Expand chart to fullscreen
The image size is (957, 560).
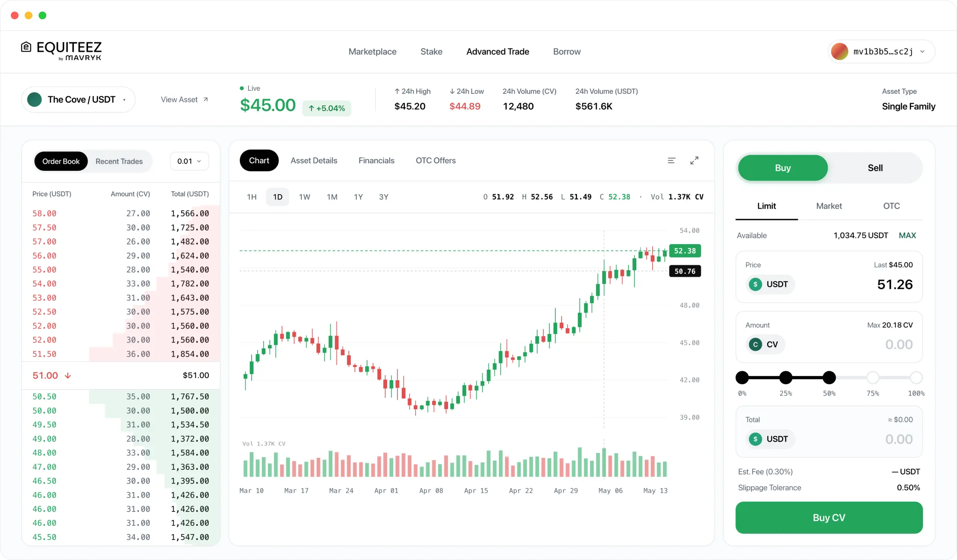pos(694,160)
